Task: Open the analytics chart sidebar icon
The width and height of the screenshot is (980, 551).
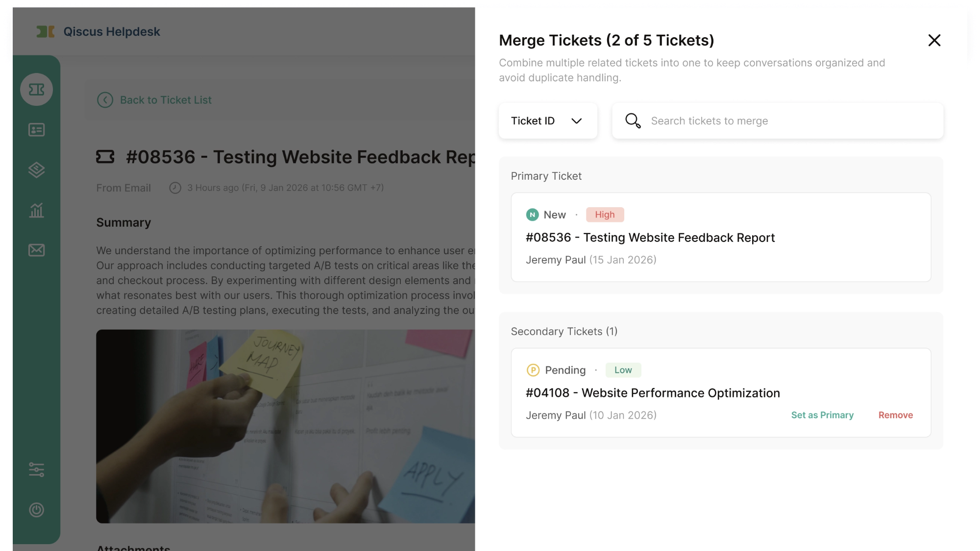Action: coord(36,210)
